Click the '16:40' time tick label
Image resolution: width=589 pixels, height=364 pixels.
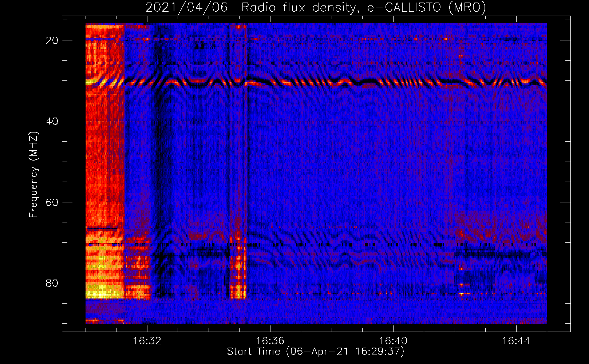[x=393, y=341]
